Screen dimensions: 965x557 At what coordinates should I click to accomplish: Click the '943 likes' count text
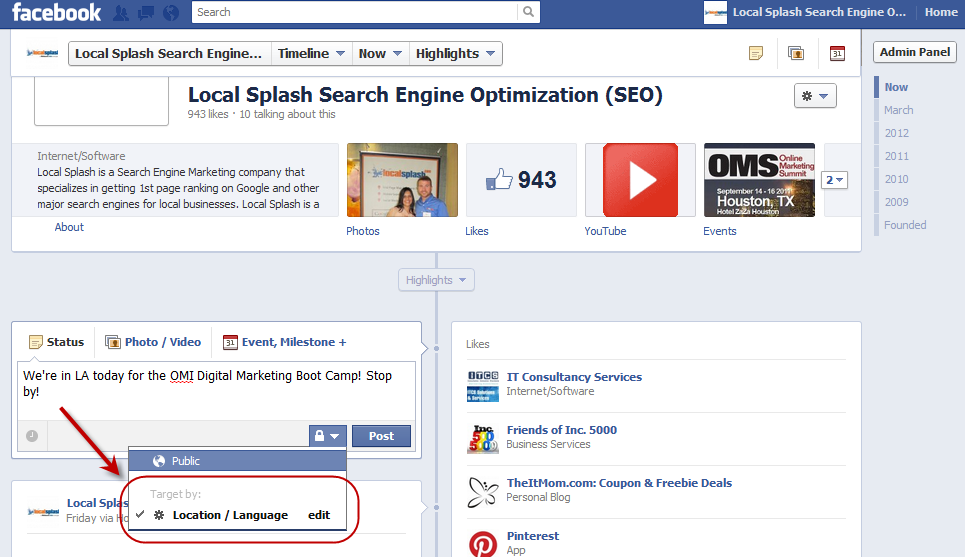coord(208,114)
